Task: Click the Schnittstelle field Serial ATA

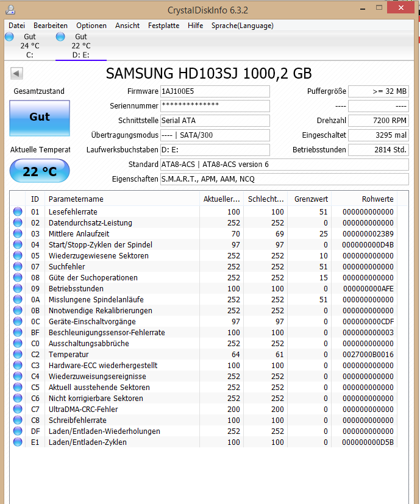Action: pos(215,121)
